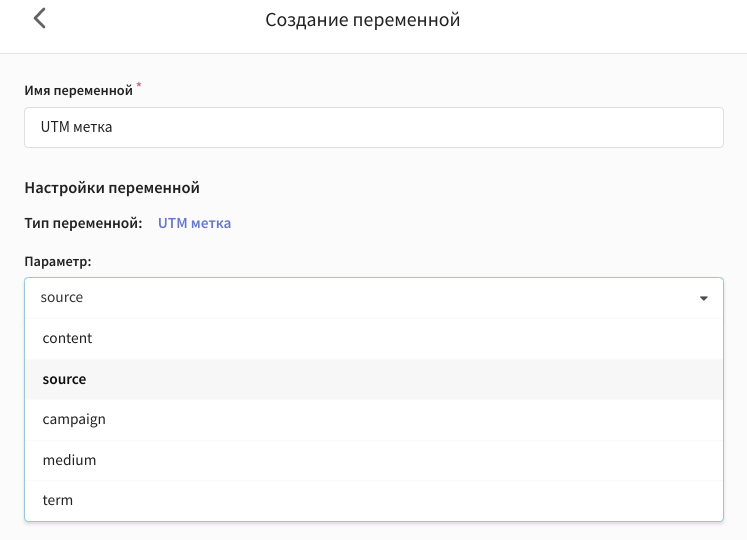Viewport: 747px width, 540px height.
Task: Open the UTM метка variable type link
Action: click(194, 223)
